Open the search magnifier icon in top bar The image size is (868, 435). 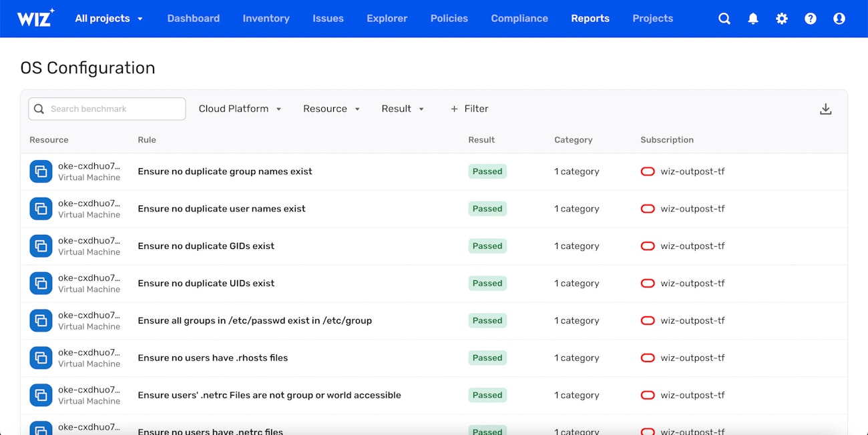724,19
